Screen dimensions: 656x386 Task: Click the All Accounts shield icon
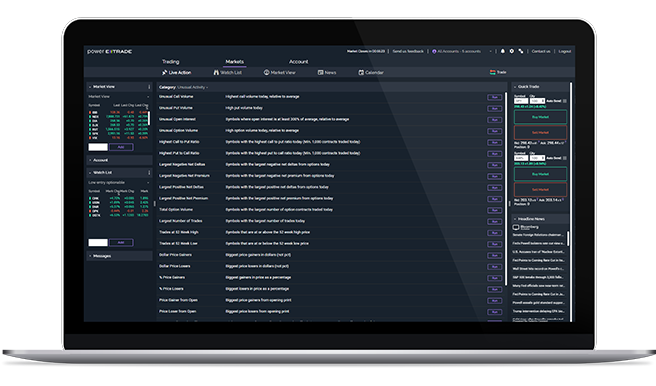click(434, 51)
